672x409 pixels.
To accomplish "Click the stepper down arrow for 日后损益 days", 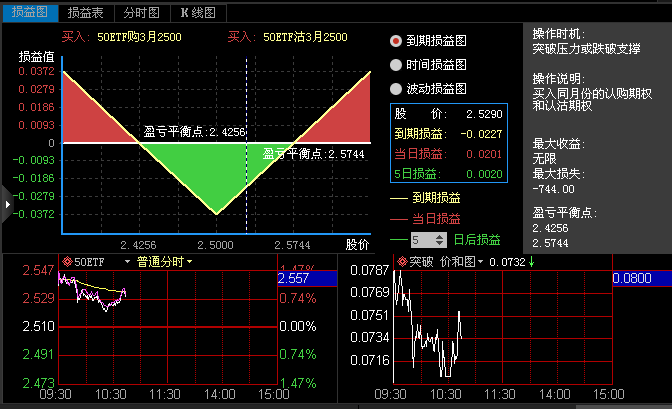I will (441, 244).
